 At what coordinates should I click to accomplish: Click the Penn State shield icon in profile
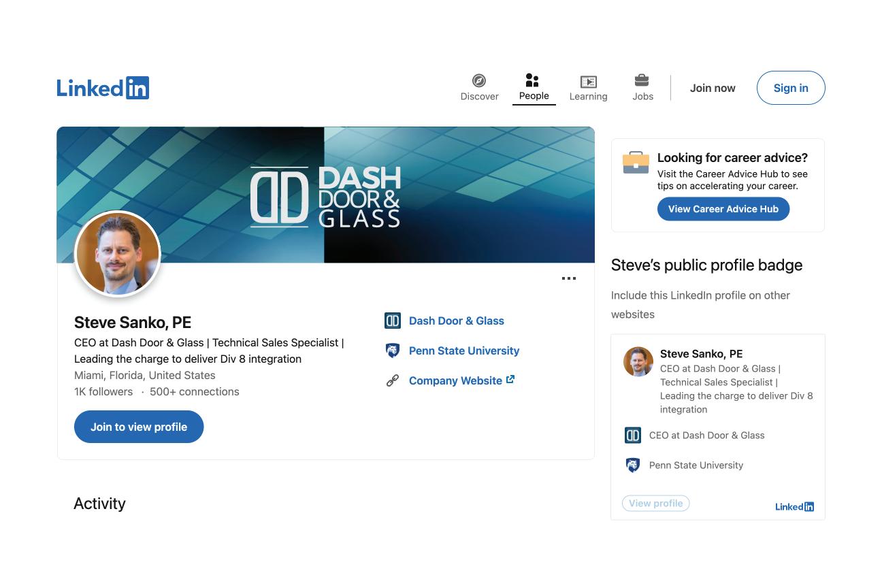pos(393,350)
